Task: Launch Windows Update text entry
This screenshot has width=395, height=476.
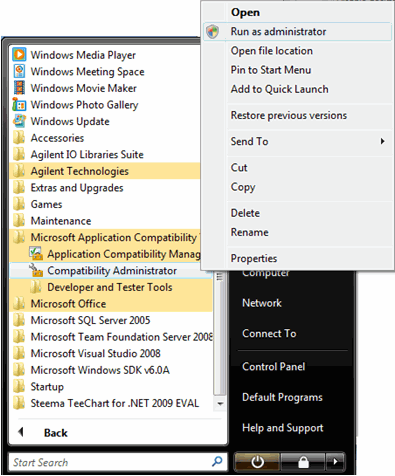Action: pyautogui.click(x=70, y=121)
